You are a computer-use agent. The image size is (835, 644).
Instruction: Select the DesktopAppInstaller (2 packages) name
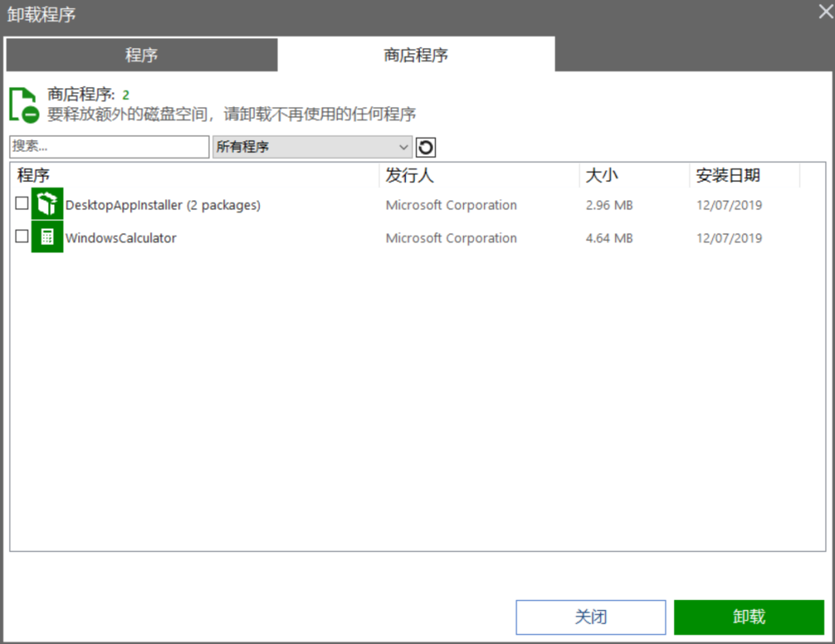(163, 205)
